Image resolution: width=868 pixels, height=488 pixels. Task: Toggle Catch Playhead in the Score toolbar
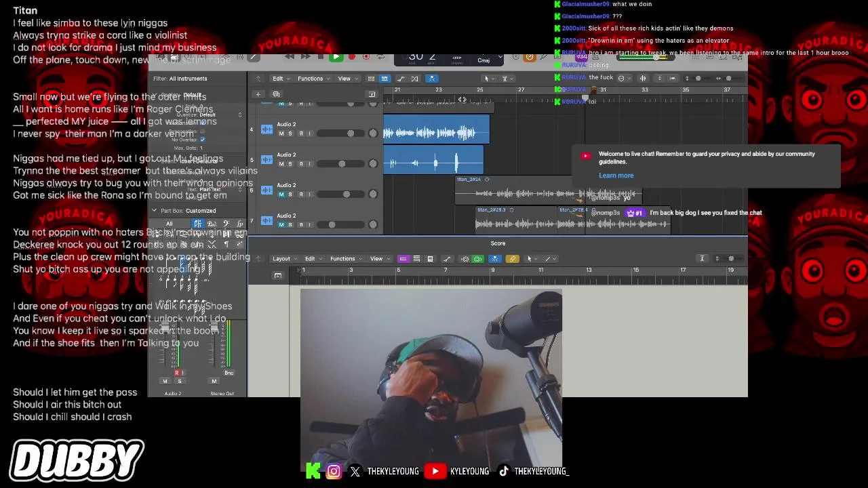495,259
